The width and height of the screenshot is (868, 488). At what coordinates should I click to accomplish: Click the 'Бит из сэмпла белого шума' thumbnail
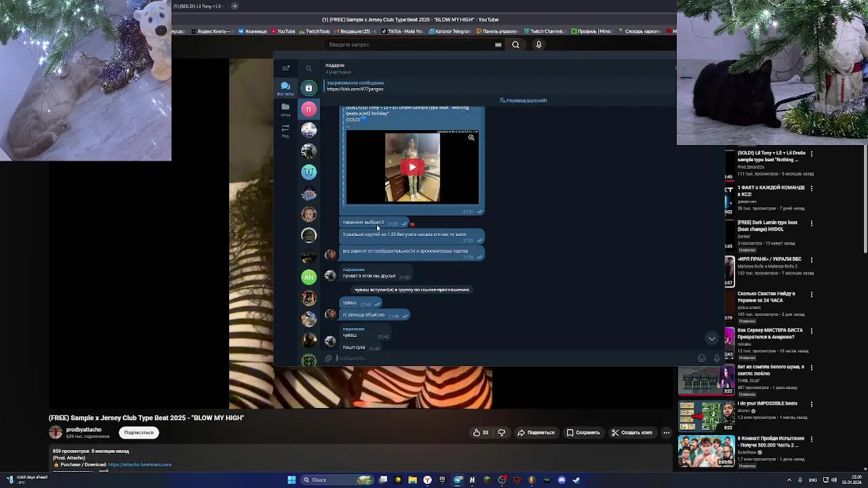706,380
